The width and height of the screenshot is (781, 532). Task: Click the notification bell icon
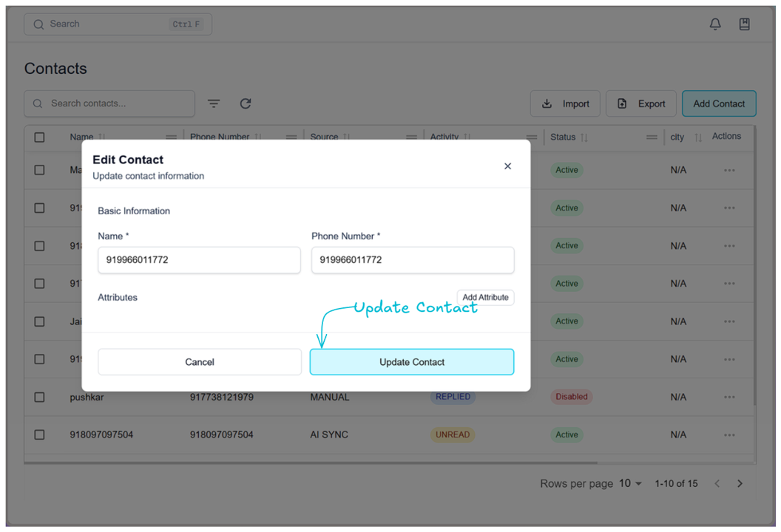pos(715,24)
